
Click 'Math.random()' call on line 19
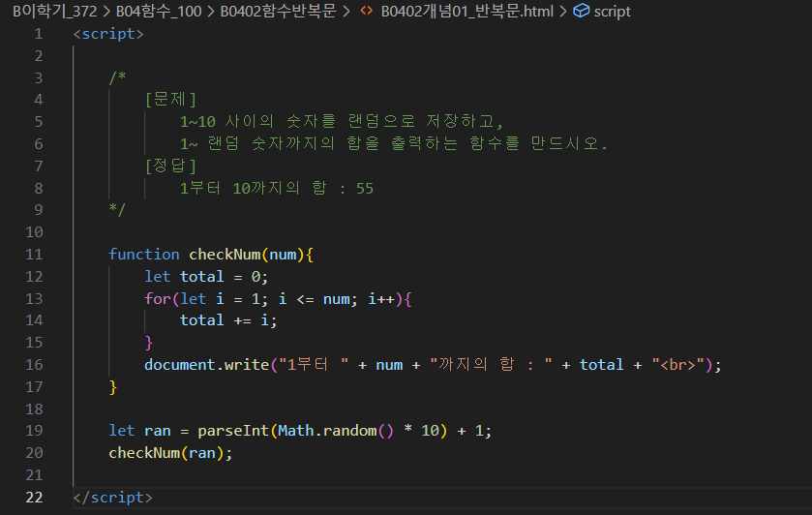pos(336,431)
